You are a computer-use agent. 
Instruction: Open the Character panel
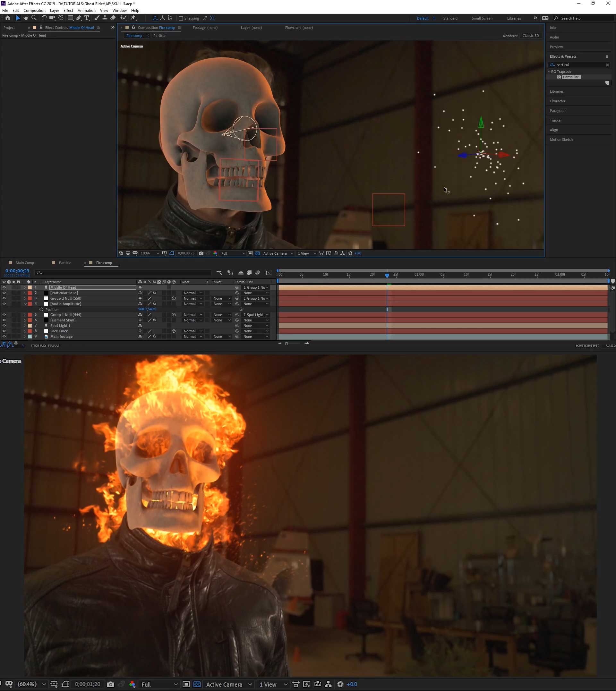point(557,101)
